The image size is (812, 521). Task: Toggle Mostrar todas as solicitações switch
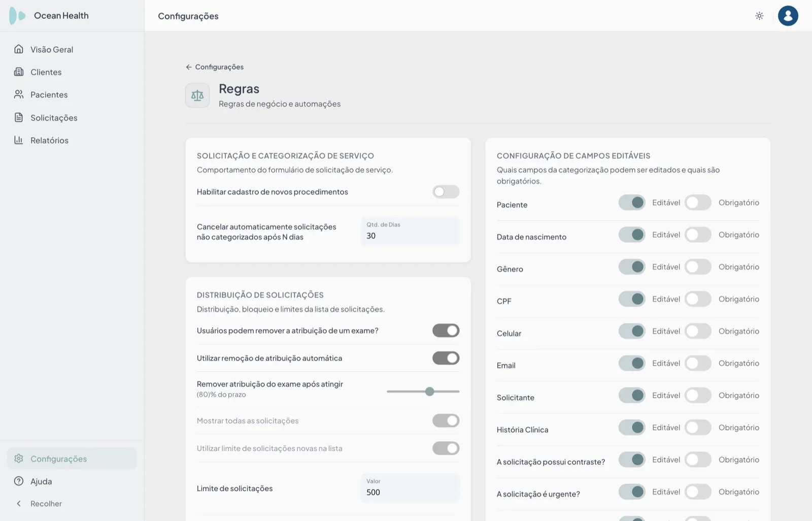click(446, 420)
